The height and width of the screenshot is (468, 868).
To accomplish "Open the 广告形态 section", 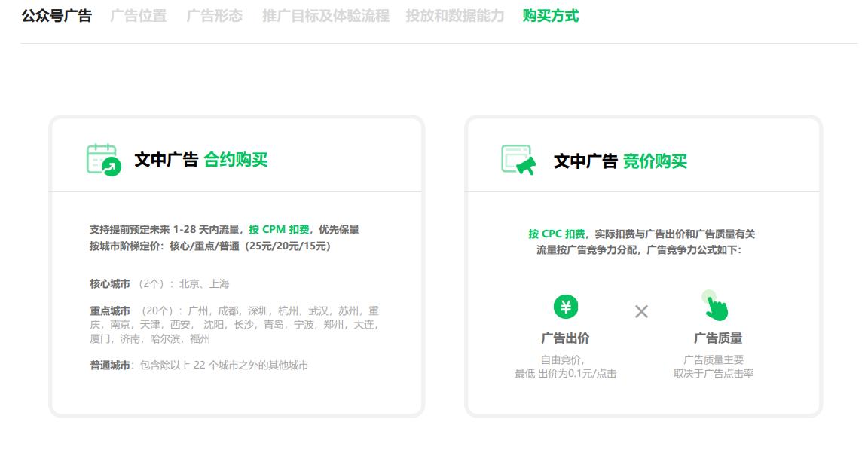I will [213, 15].
